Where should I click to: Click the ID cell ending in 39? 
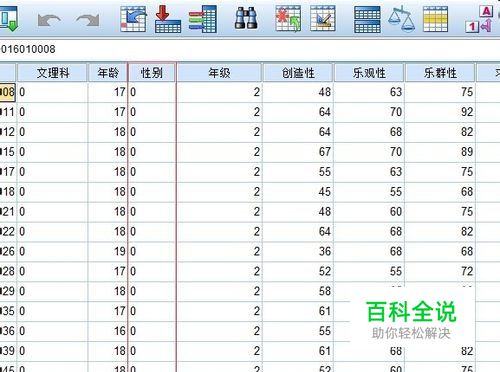pos(8,351)
